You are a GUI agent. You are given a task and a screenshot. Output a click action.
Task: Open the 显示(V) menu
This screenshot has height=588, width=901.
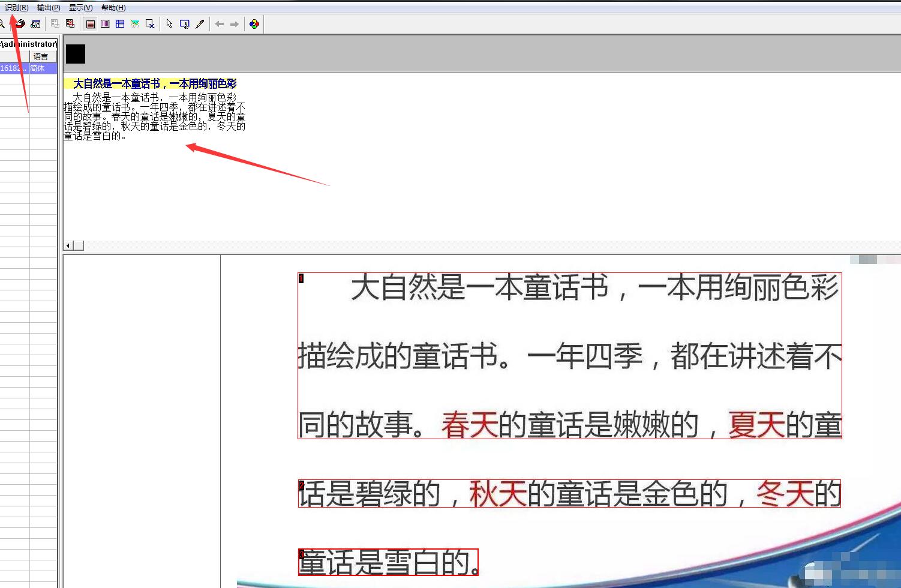80,7
